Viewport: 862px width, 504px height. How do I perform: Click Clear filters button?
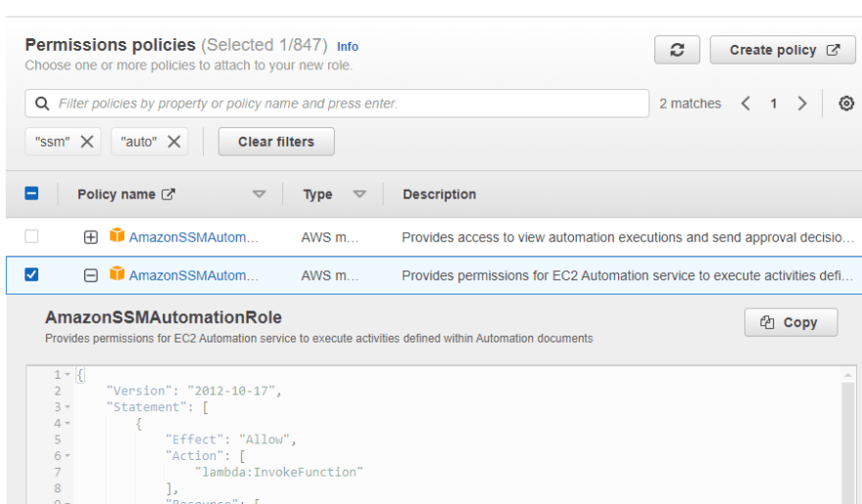tap(276, 142)
